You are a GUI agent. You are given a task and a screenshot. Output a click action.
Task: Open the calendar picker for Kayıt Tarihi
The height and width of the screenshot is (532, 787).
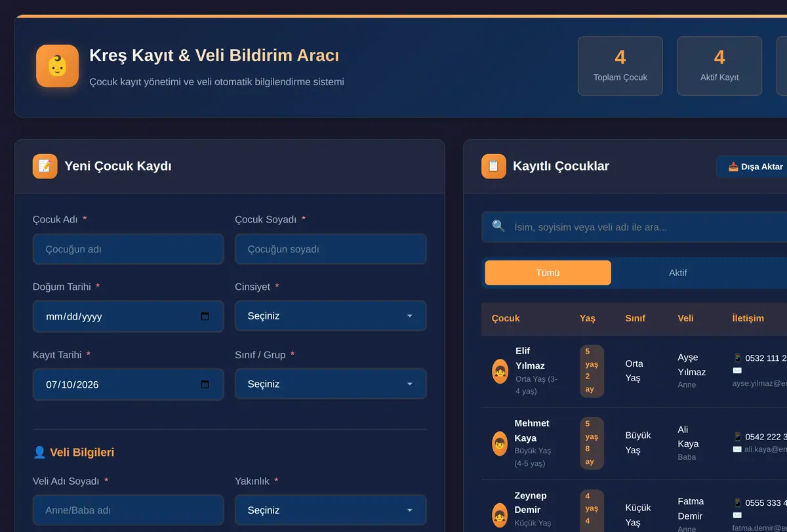(205, 384)
